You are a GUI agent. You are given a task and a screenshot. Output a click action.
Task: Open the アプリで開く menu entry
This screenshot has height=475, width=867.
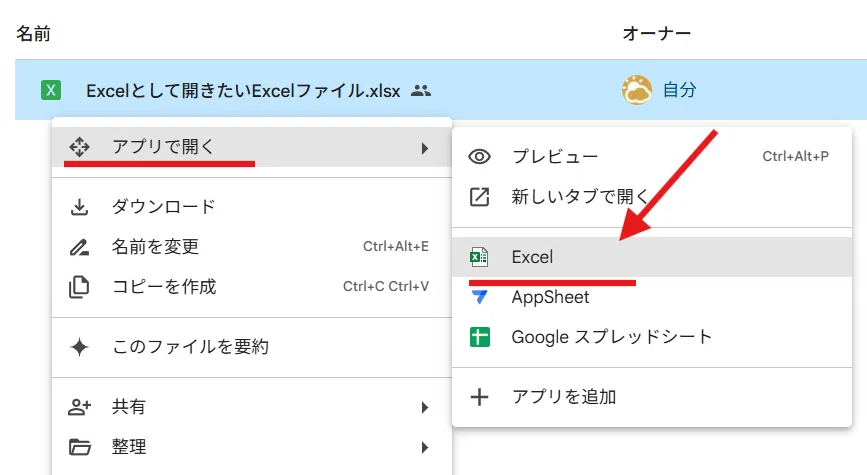pos(252,147)
